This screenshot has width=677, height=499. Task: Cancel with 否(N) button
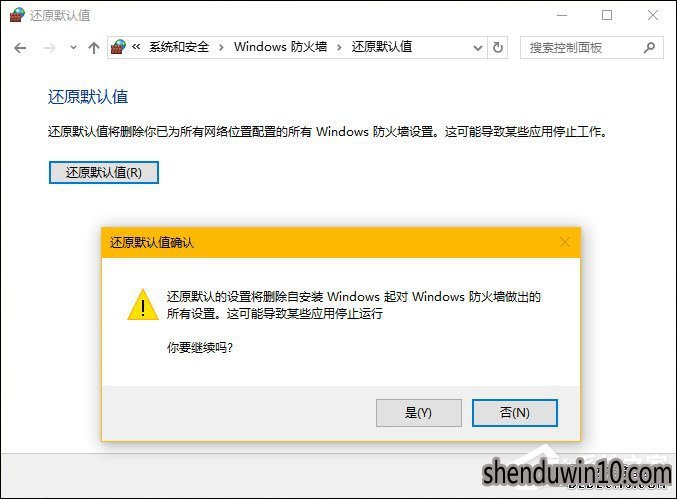(515, 413)
